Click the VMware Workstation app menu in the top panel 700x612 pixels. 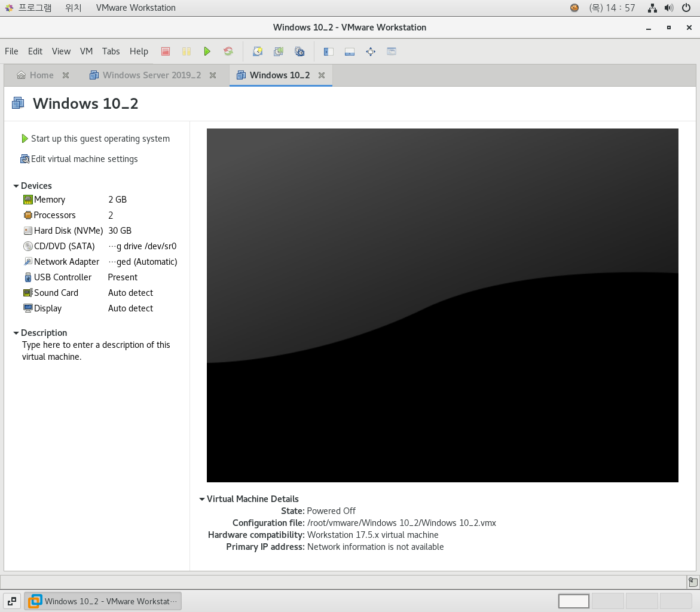point(136,8)
